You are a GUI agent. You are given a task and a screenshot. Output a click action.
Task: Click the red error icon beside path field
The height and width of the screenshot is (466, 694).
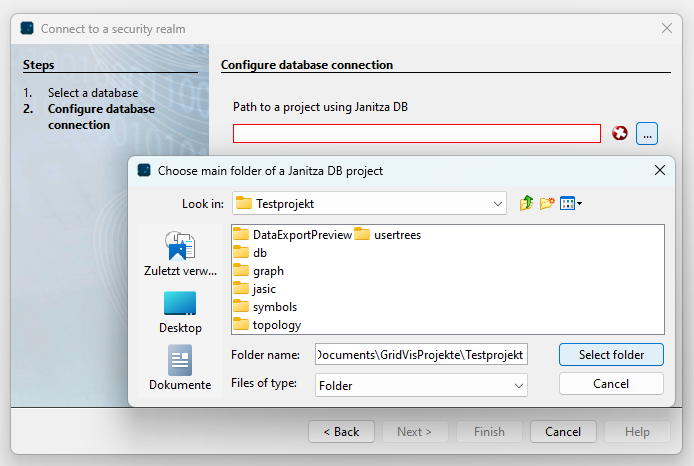click(x=620, y=133)
